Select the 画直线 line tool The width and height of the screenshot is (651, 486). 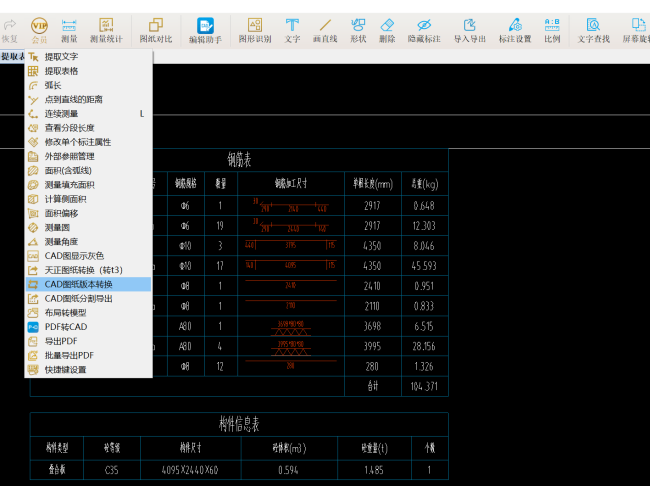click(x=325, y=30)
